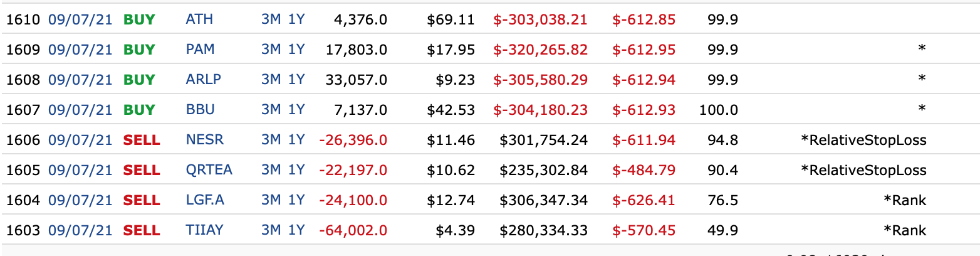
Task: Open the 09/07/21 date on row 1603
Action: click(x=80, y=230)
